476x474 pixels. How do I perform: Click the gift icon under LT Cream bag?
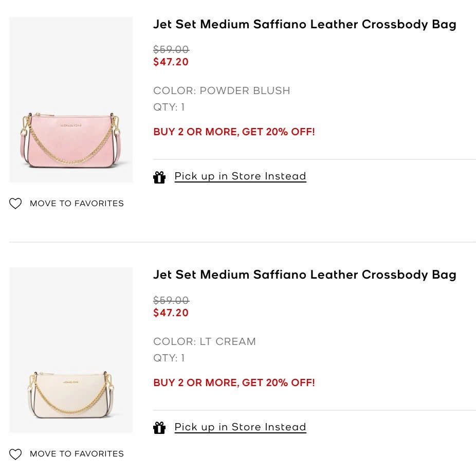(159, 428)
